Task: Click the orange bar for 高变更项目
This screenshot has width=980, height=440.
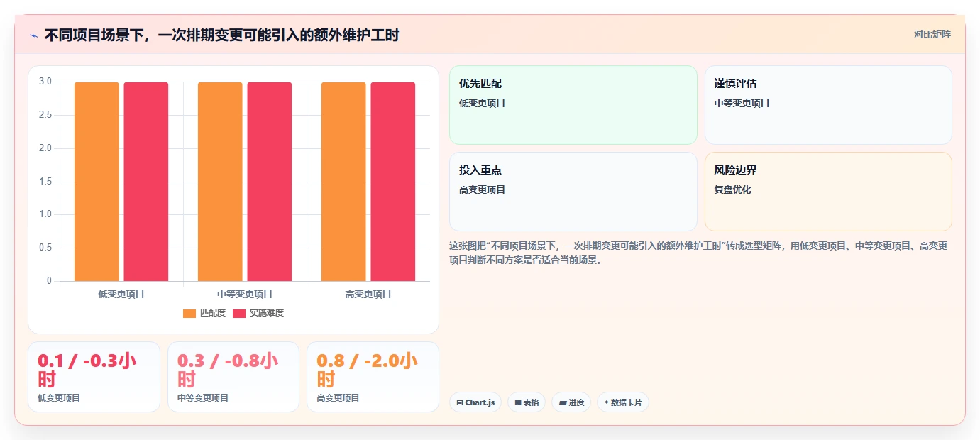Action: coord(343,182)
